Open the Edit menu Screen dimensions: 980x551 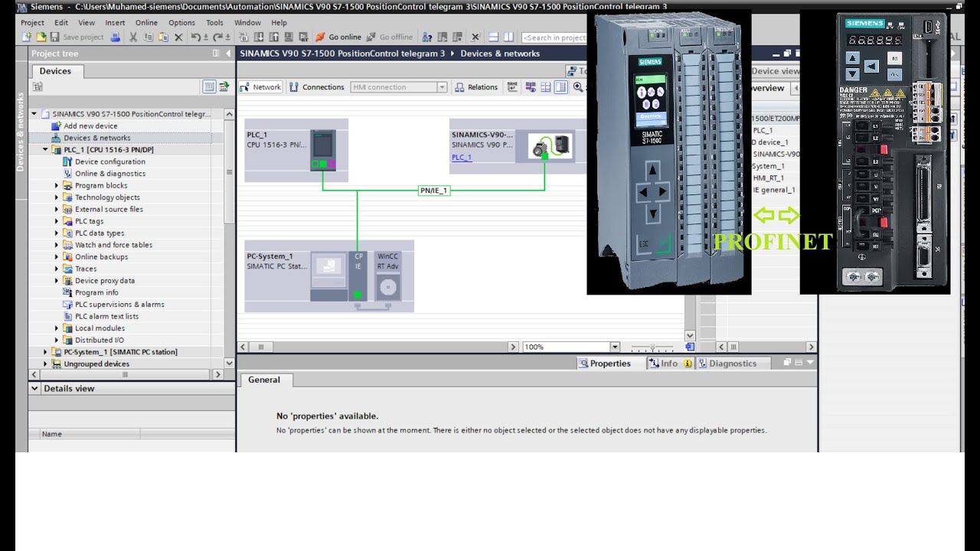[x=61, y=23]
